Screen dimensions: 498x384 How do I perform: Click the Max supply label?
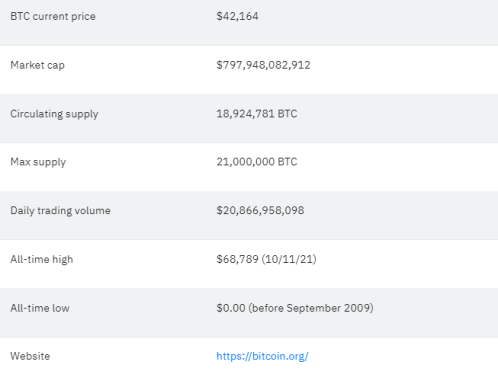click(38, 162)
